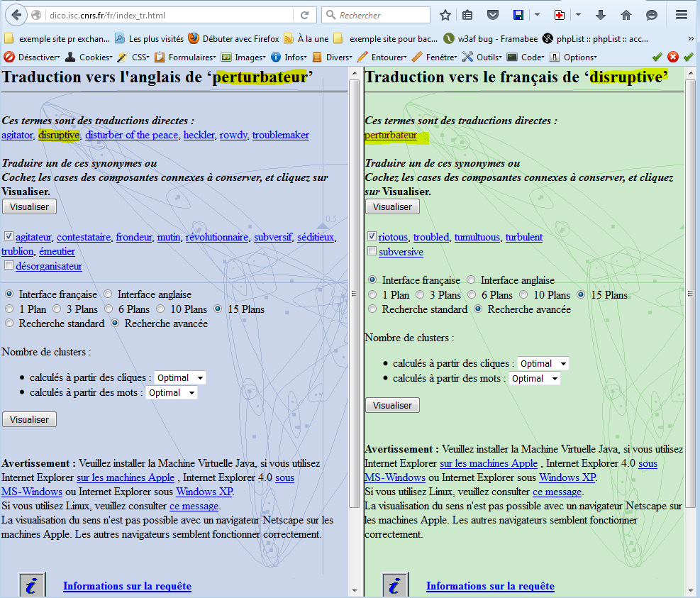Click the browser back arrow button
The width and height of the screenshot is (700, 598).
click(16, 15)
